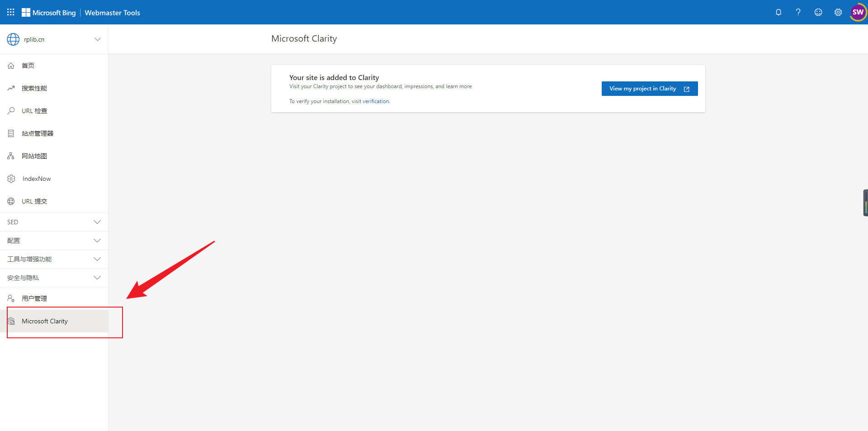
Task: Expand the SEO section in sidebar
Action: [x=54, y=222]
